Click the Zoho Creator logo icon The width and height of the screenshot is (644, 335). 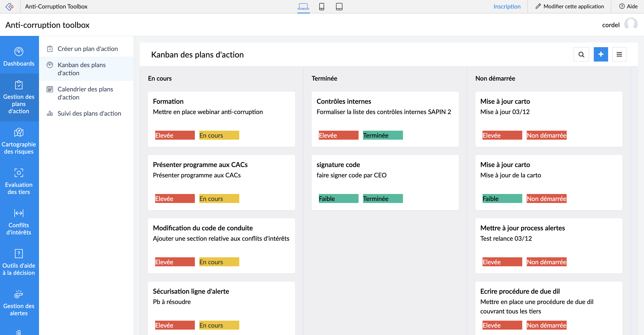click(x=9, y=7)
